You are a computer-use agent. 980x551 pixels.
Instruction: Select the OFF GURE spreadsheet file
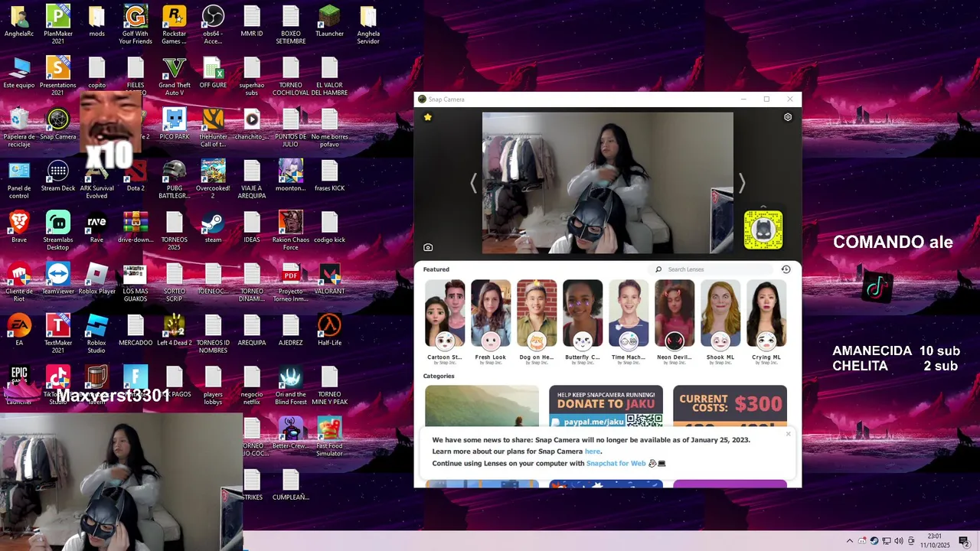(x=213, y=72)
